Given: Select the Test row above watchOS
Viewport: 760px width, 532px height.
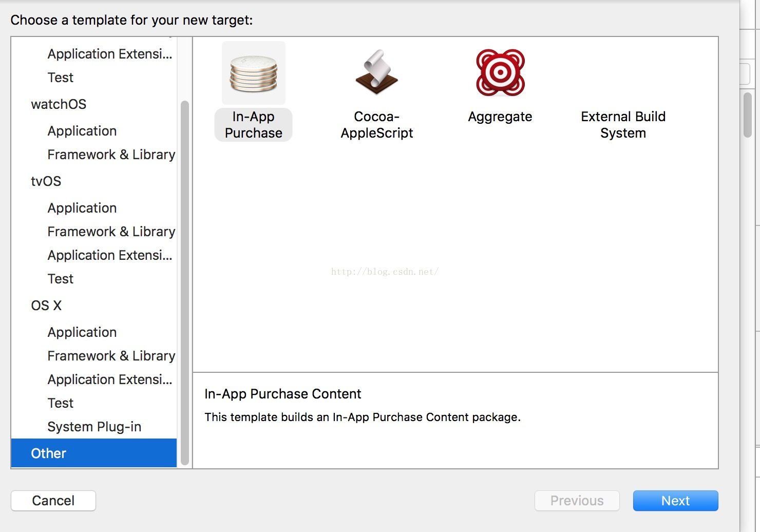Looking at the screenshot, I should click(x=61, y=78).
